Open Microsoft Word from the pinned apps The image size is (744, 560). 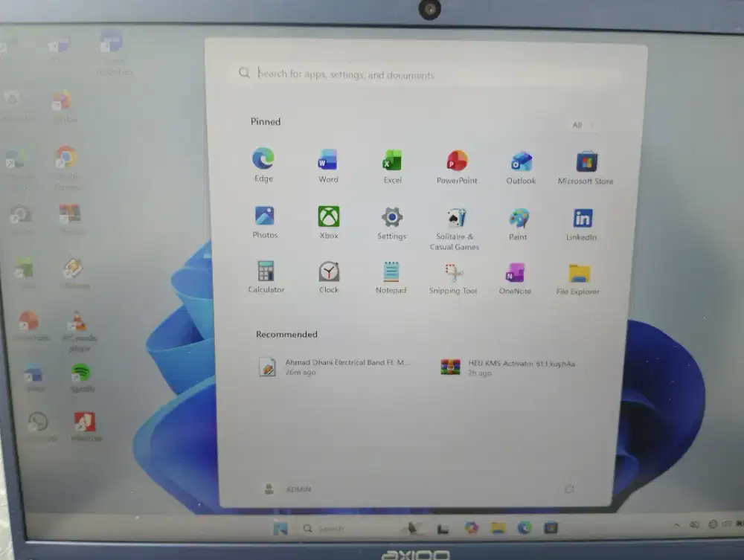coord(327,160)
